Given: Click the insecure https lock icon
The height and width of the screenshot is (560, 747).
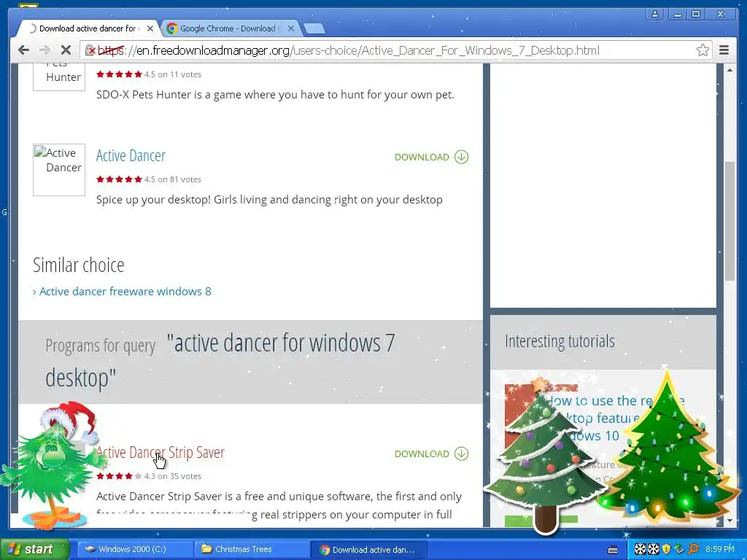Looking at the screenshot, I should coord(90,50).
